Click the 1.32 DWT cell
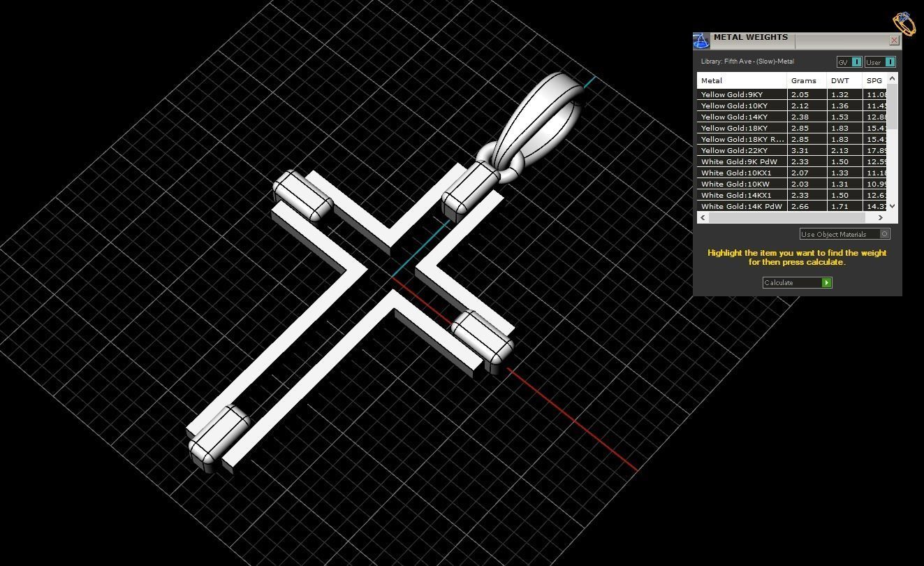 coord(844,94)
